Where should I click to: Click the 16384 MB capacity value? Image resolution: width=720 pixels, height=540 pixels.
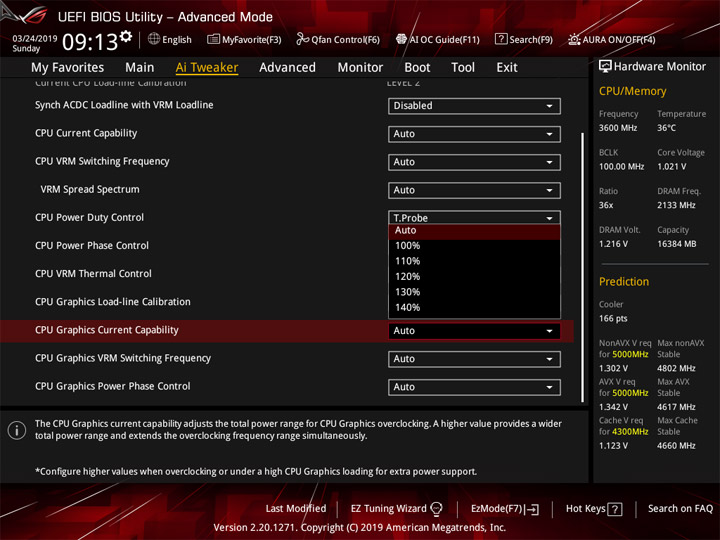pyautogui.click(x=676, y=244)
